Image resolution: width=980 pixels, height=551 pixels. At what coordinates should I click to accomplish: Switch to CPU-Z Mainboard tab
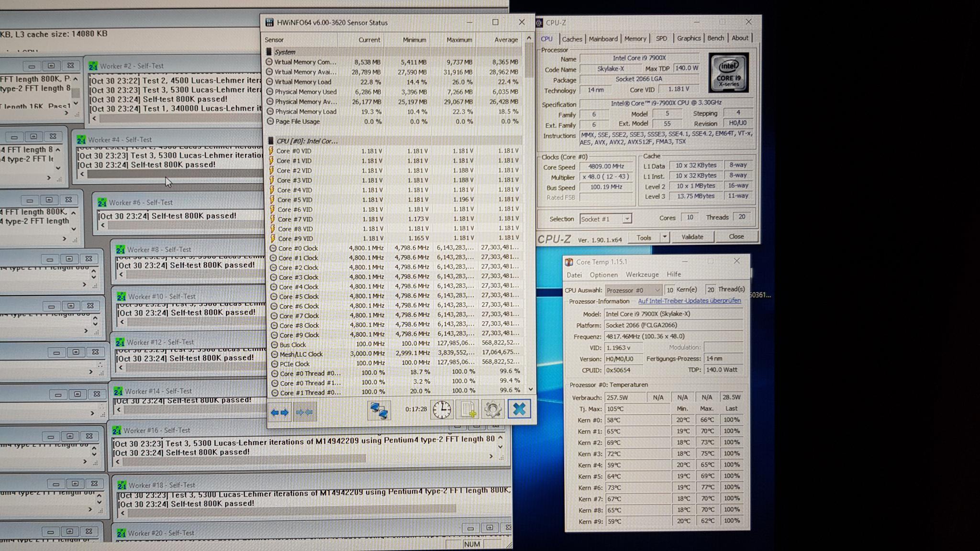603,39
